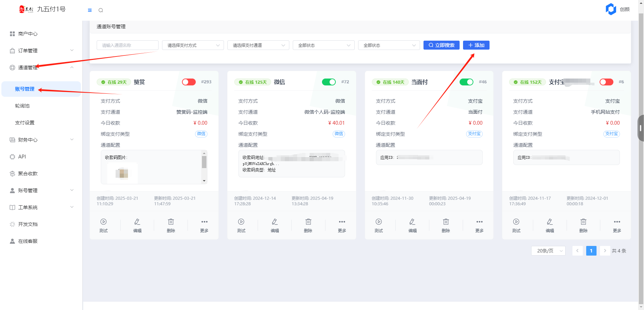
Task: Click the 在线 125天 status badge
Action: point(253,82)
